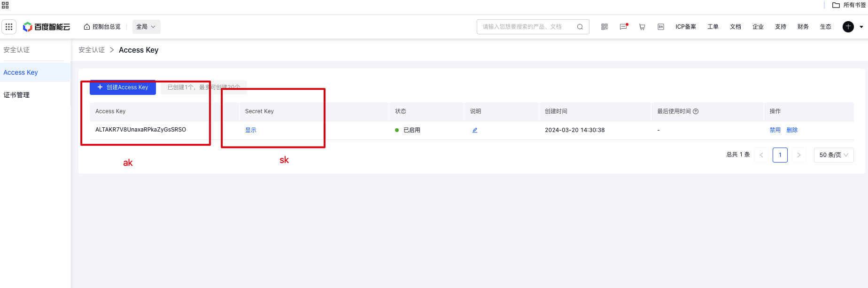
Task: Expand the arrow next to user avatar
Action: click(x=861, y=27)
